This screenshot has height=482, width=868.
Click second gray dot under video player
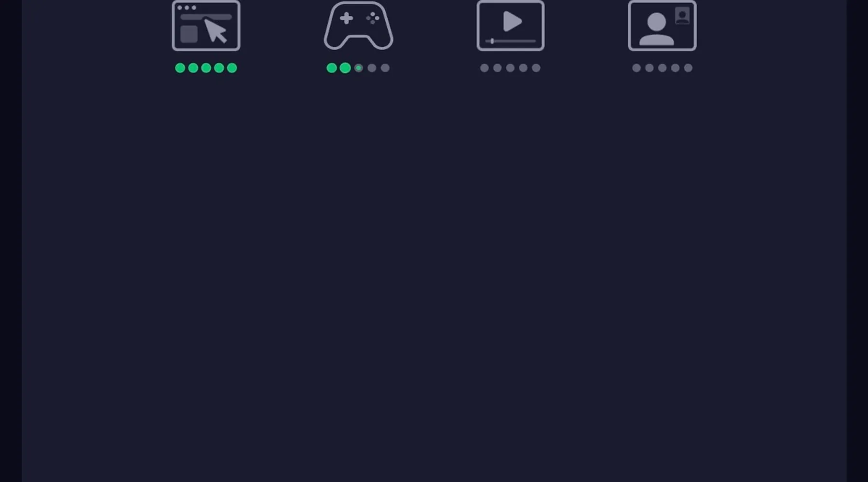pyautogui.click(x=498, y=68)
